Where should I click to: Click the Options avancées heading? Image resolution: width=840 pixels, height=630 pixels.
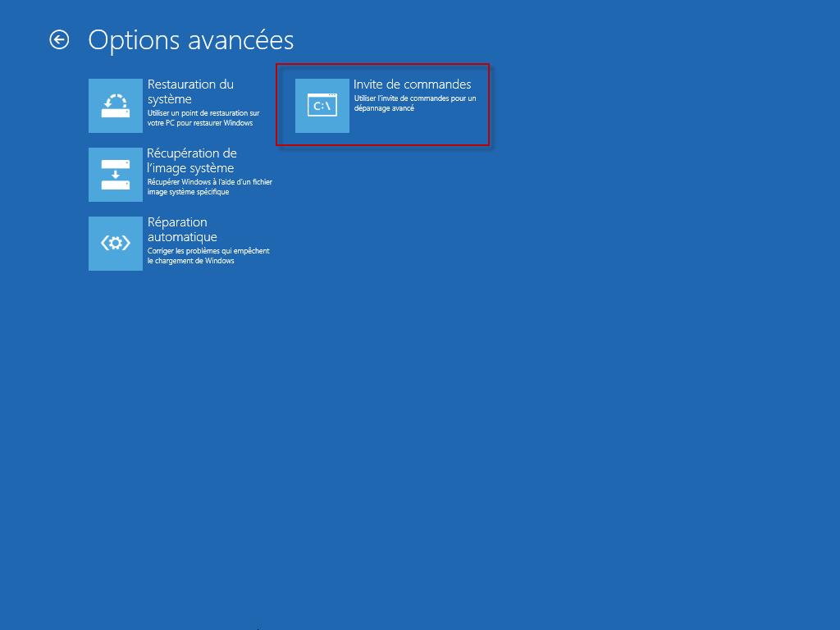click(191, 40)
